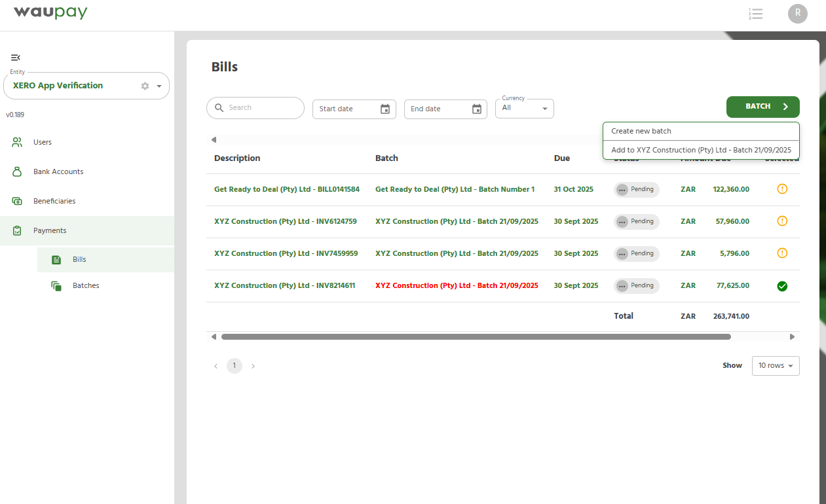Click the total 263,741.00
This screenshot has height=504, width=826.
[731, 316]
